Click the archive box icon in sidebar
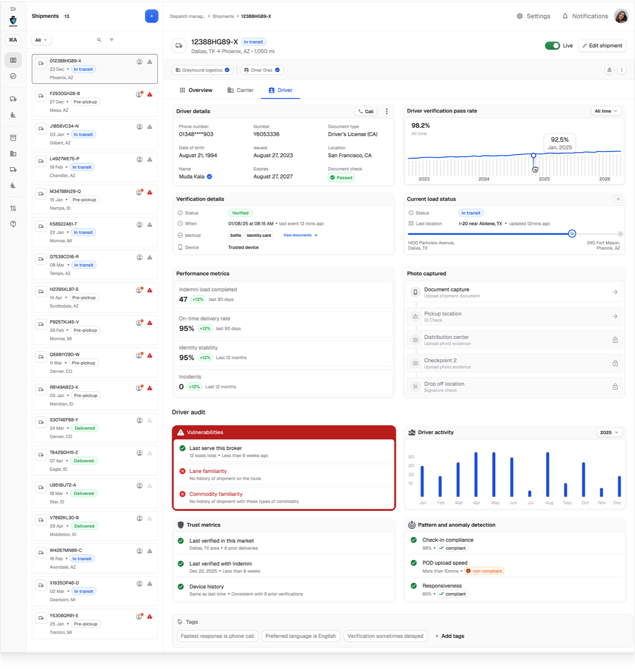The image size is (635, 672). [13, 138]
